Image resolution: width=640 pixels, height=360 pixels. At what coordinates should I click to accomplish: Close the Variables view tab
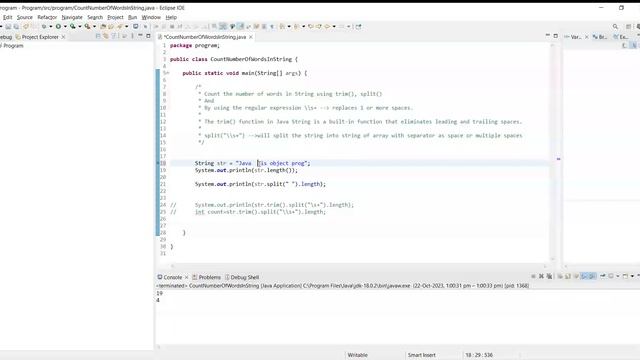587,37
